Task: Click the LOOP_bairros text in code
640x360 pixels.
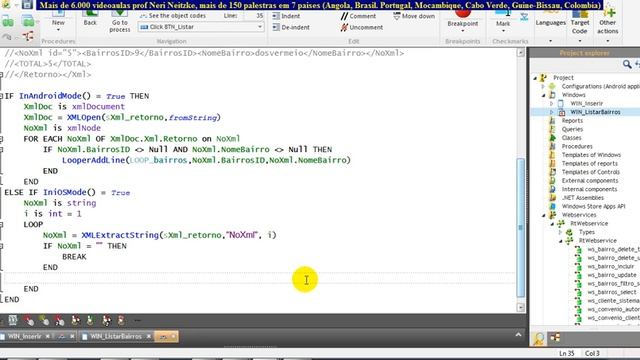Action: coord(158,160)
